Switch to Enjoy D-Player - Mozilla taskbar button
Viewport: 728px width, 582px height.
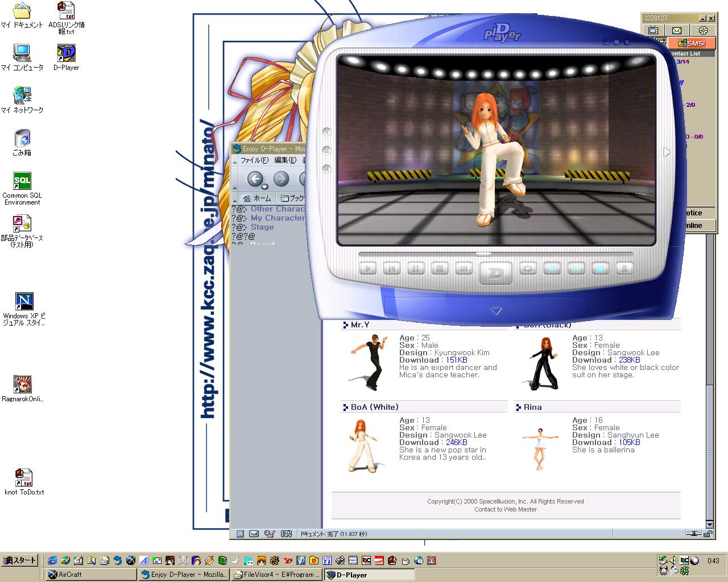coord(184,575)
